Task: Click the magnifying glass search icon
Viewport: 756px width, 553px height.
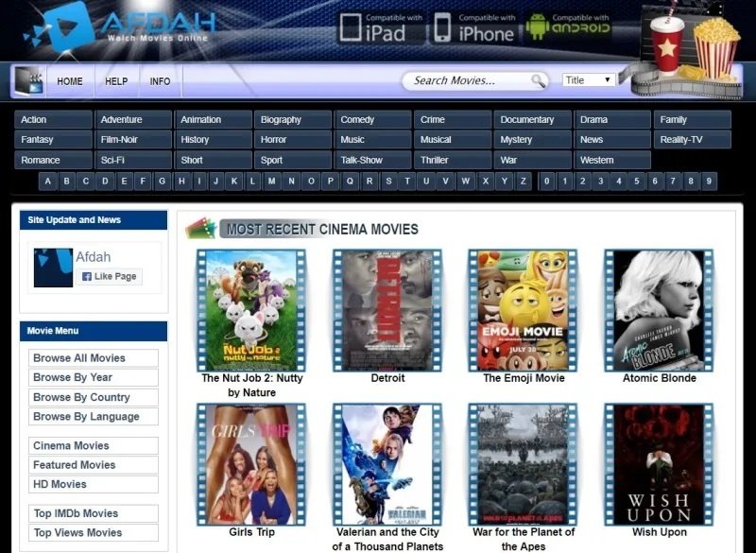Action: coord(538,81)
